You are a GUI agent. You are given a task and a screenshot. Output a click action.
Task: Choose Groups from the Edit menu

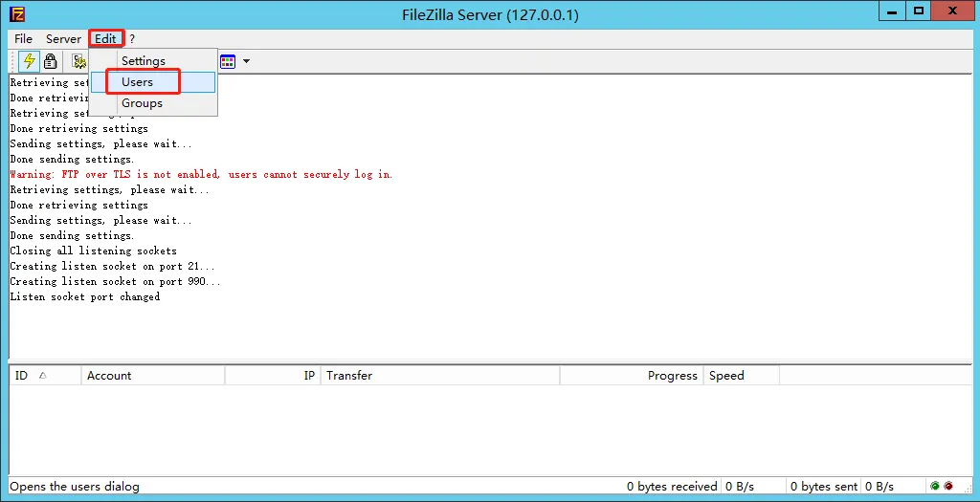154,103
